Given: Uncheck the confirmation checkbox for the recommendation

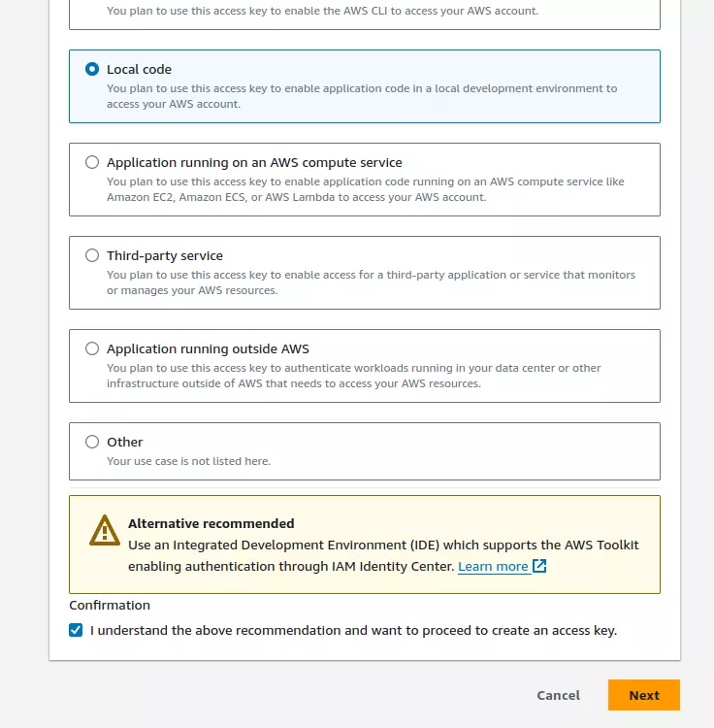Looking at the screenshot, I should click(76, 630).
